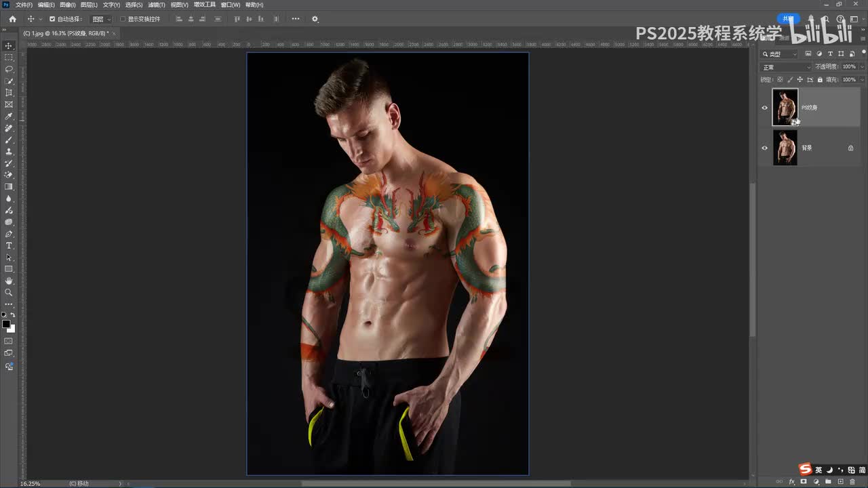Select the 背景 layer thumbnail
This screenshot has width=868, height=488.
[785, 148]
